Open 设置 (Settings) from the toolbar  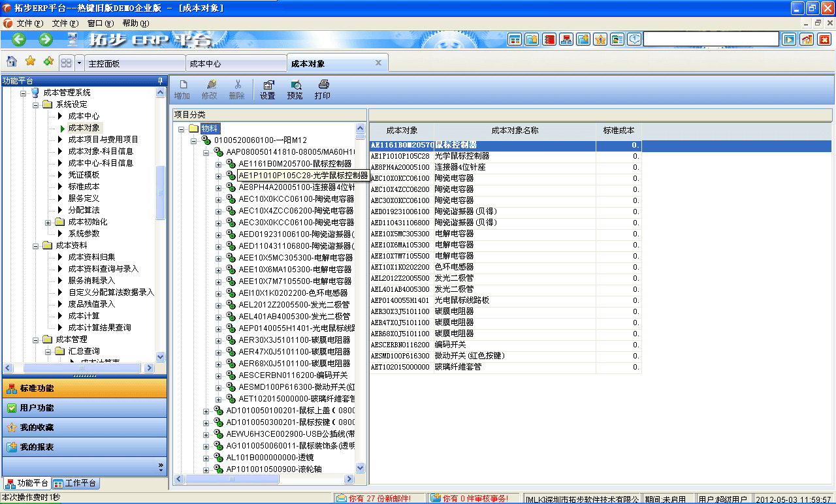coord(267,89)
